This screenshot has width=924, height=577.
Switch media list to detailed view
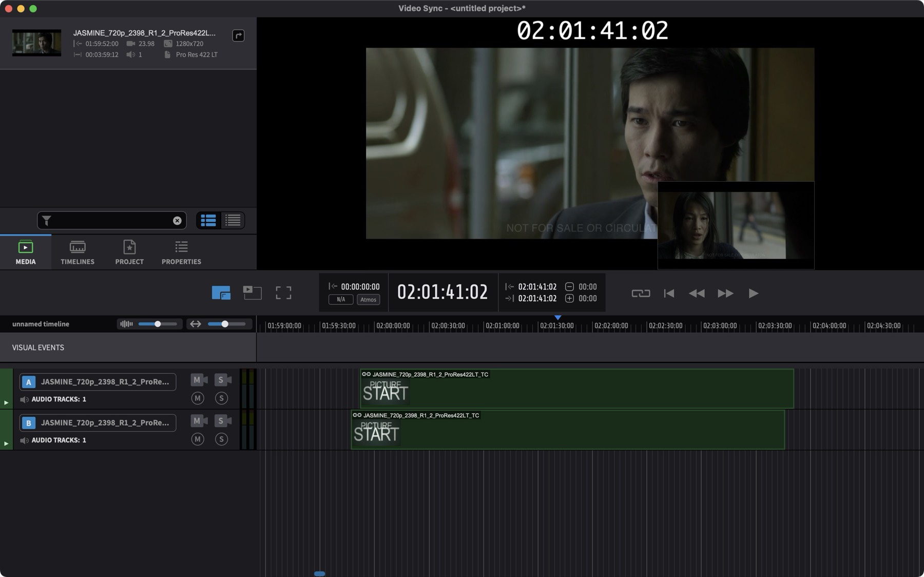coord(208,221)
